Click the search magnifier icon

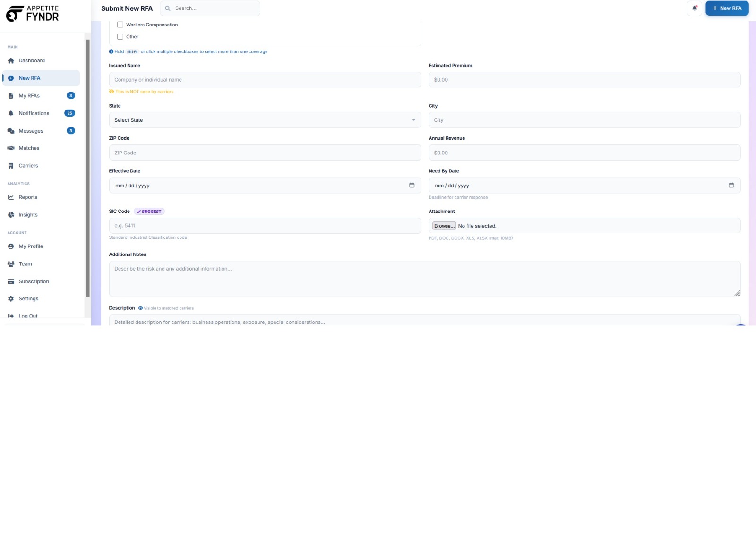pyautogui.click(x=168, y=8)
